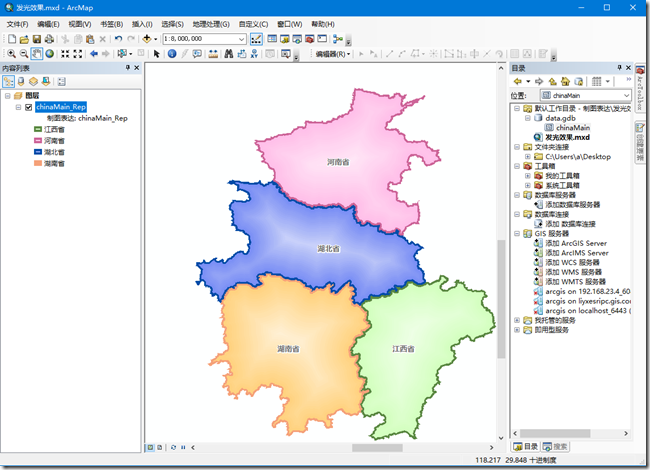650x470 pixels.
Task: Open the Table of Contents window icon
Action: click(272, 39)
